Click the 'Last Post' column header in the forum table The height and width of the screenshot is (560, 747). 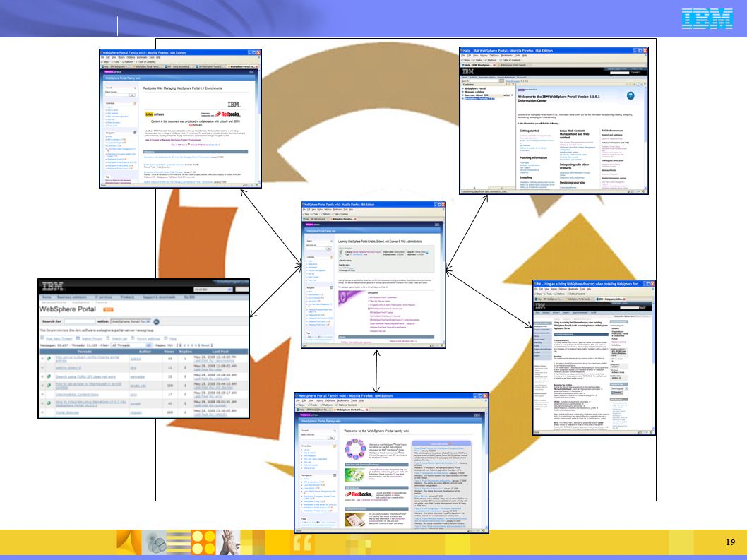pos(220,352)
